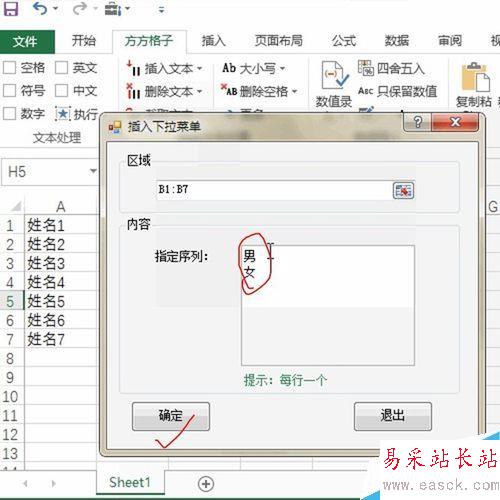Expand the 大小写 dropdown arrow
The height and width of the screenshot is (500, 500).
click(x=282, y=69)
